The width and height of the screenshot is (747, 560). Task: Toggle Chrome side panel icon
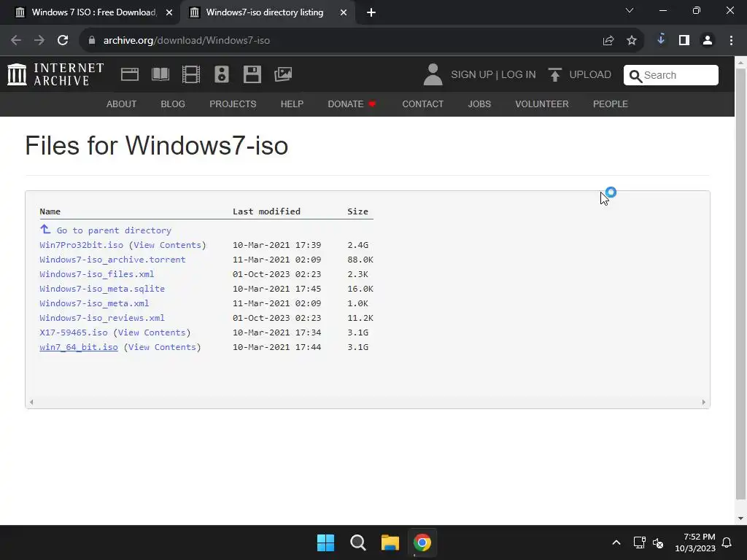click(x=684, y=40)
